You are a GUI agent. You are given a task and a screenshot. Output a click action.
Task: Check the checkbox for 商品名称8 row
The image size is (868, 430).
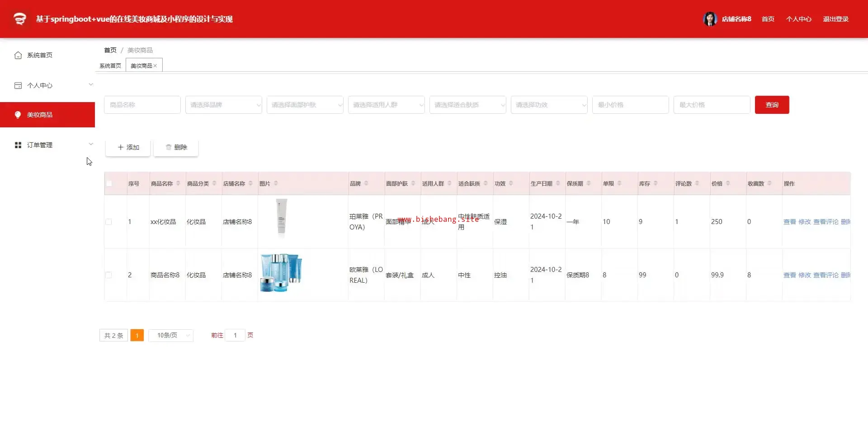click(x=108, y=275)
